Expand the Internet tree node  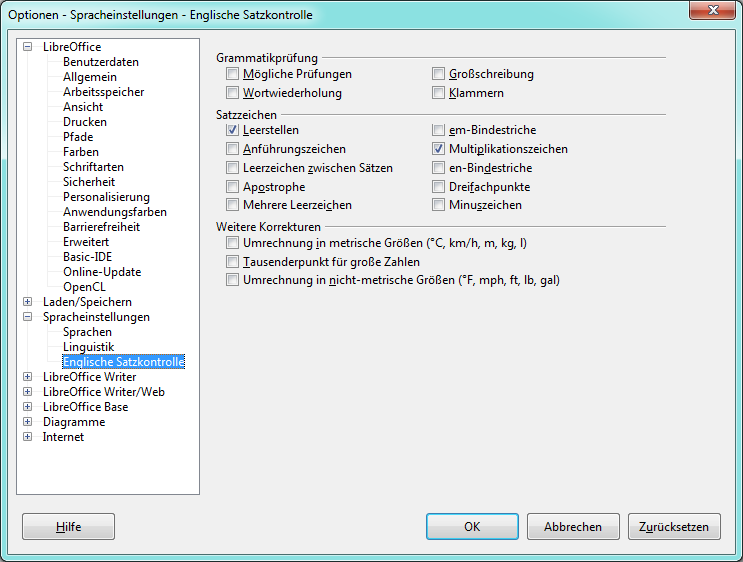[27, 436]
